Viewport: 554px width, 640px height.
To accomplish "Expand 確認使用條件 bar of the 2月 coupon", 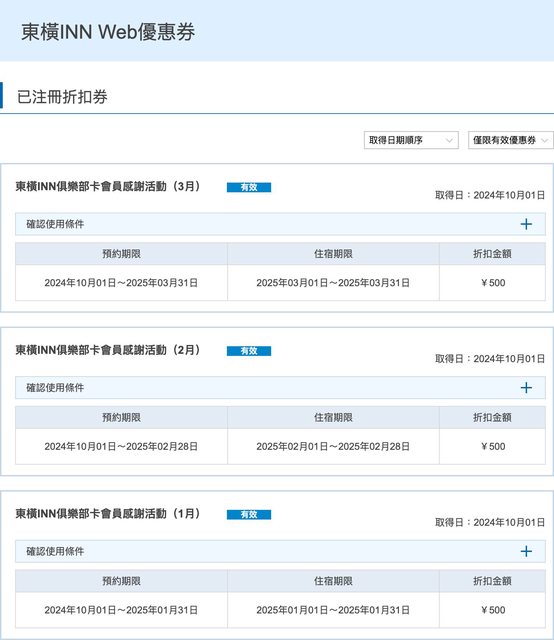I will (280, 388).
